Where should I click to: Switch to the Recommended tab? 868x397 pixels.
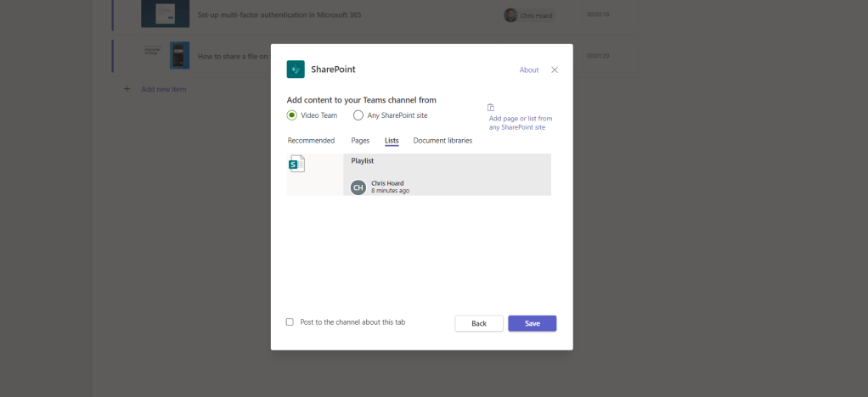pos(311,141)
